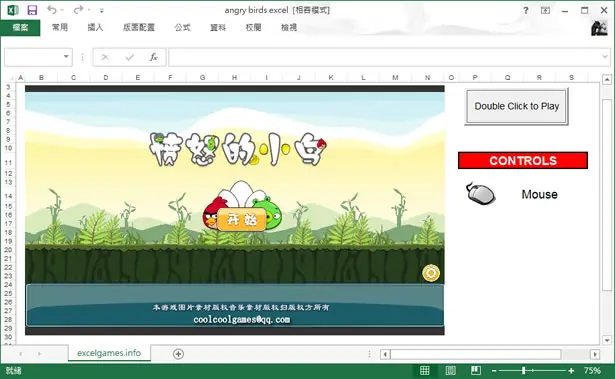Open Insert Function fx dialog

click(153, 58)
